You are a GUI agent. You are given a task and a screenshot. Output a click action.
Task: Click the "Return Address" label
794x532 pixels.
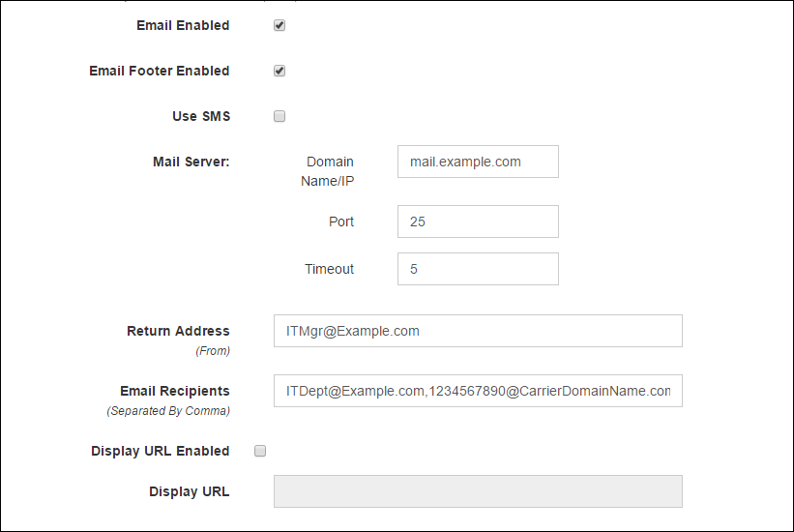(178, 331)
